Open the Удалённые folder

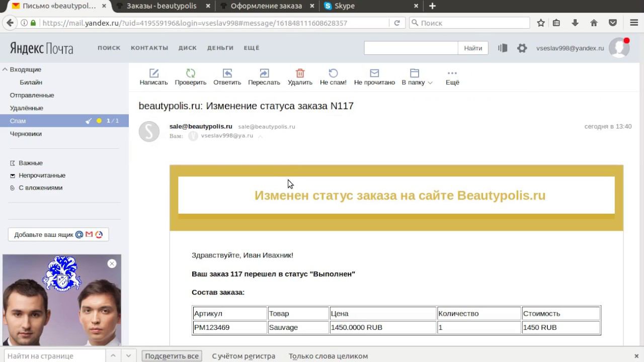tap(27, 108)
